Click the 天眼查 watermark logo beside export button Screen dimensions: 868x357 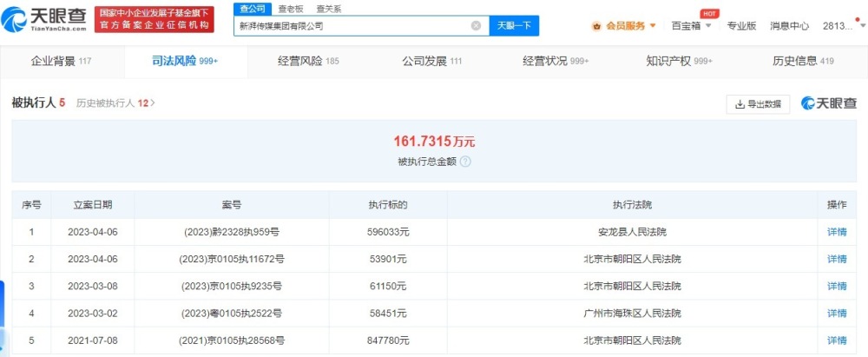[829, 103]
